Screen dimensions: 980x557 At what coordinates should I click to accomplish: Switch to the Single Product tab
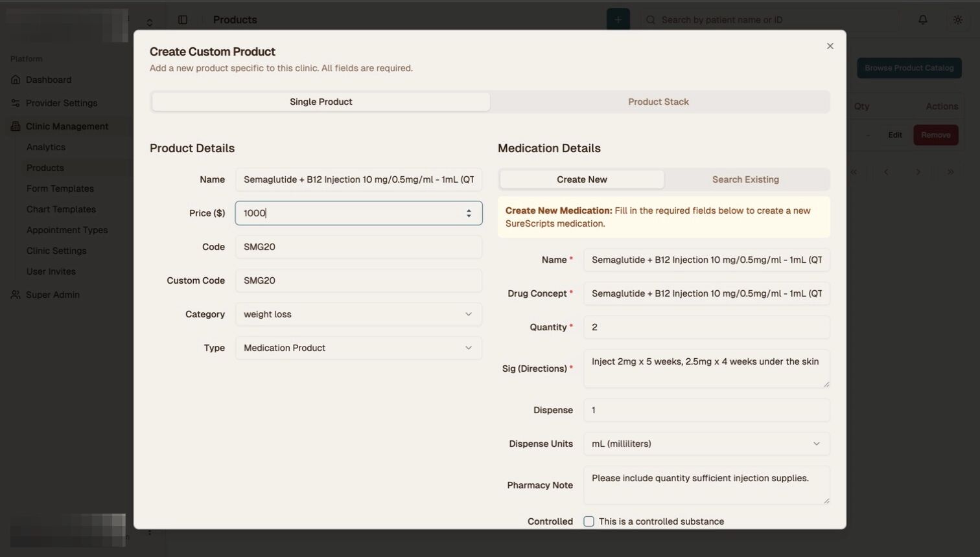(321, 102)
